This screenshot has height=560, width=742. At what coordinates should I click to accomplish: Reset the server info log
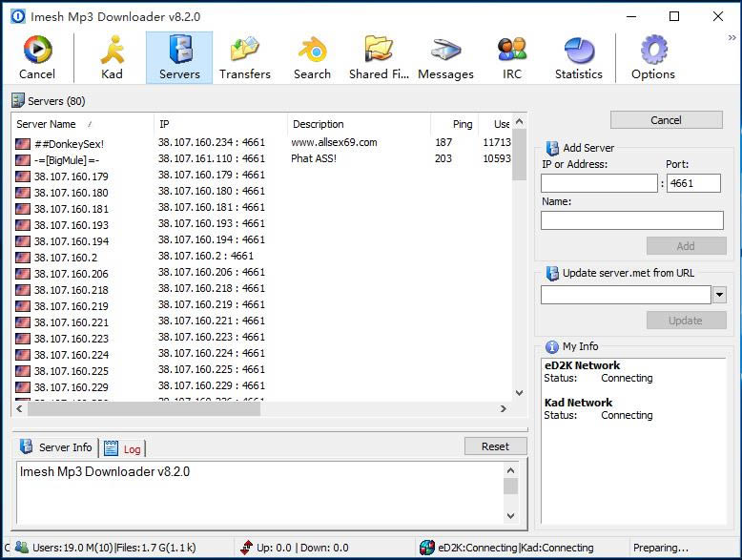click(x=495, y=446)
